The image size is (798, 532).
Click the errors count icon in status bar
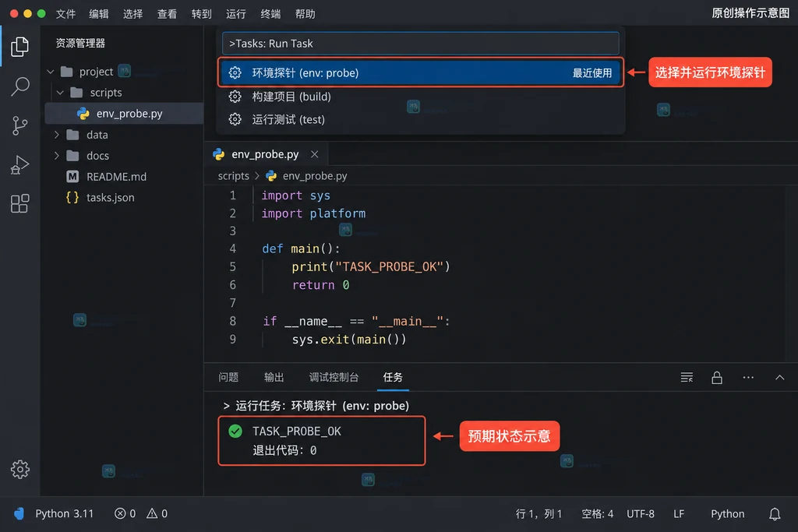click(x=120, y=513)
